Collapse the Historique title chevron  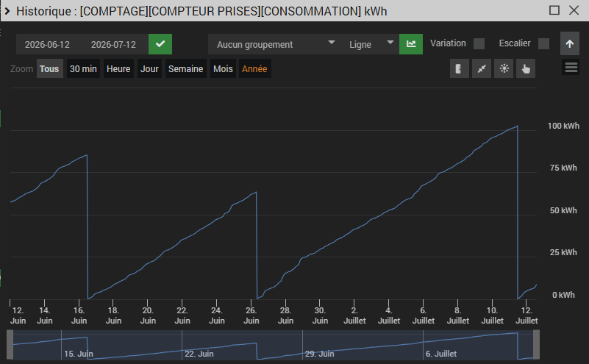(7, 11)
